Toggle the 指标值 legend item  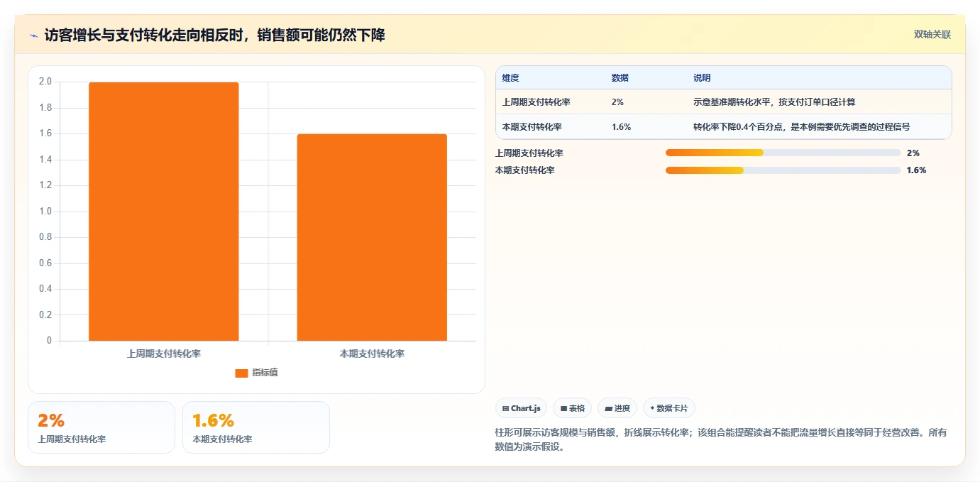pyautogui.click(x=256, y=373)
